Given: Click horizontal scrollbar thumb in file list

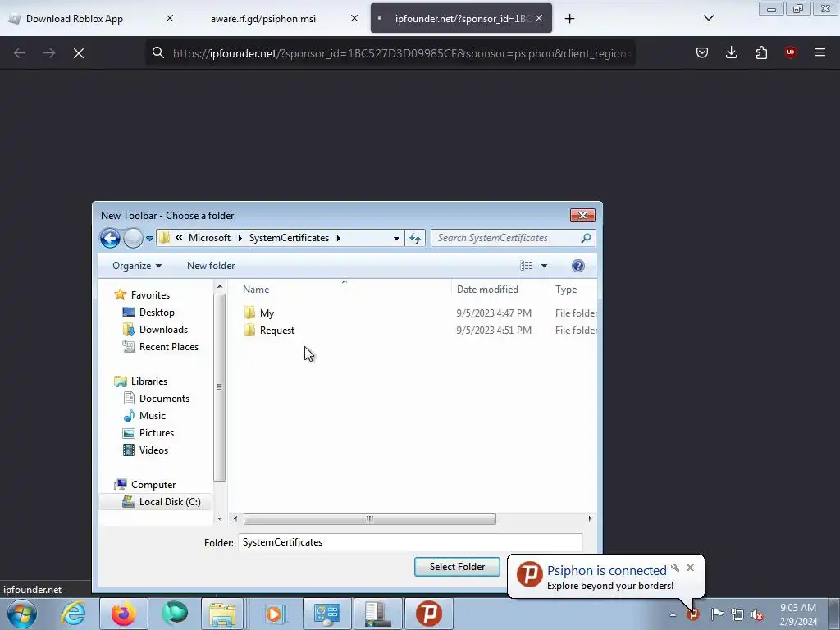Looking at the screenshot, I should point(370,518).
